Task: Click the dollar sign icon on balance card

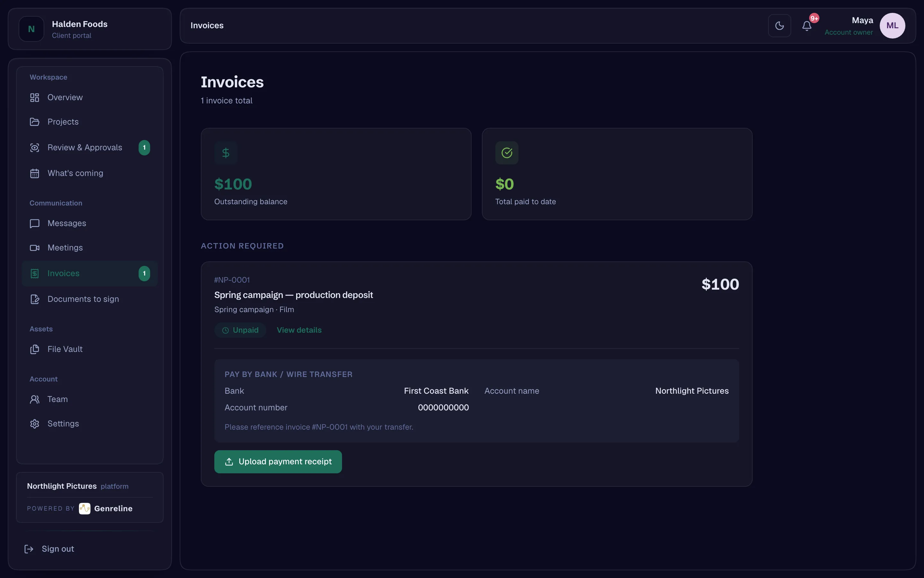Action: (x=226, y=153)
